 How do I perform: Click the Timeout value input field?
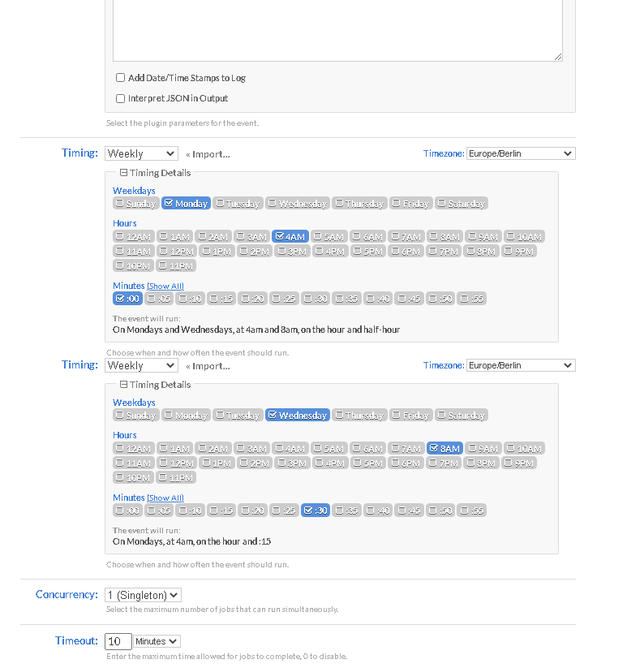click(x=117, y=640)
